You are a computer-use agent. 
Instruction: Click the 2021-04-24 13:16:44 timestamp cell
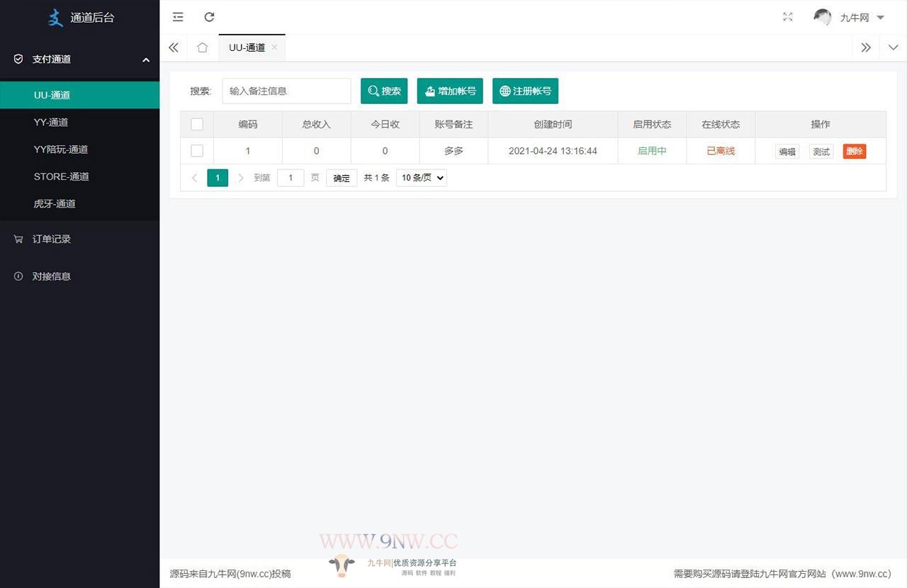[553, 151]
